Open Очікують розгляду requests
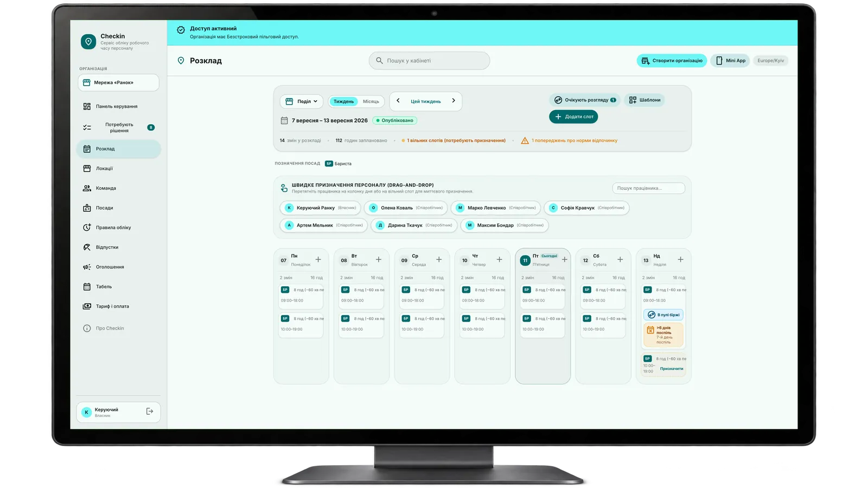The height and width of the screenshot is (488, 868). point(585,100)
